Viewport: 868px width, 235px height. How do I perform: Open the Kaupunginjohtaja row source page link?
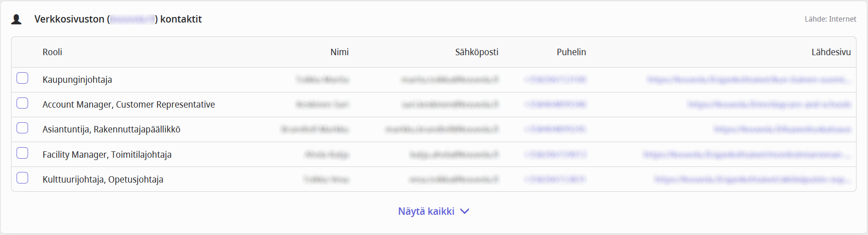748,80
